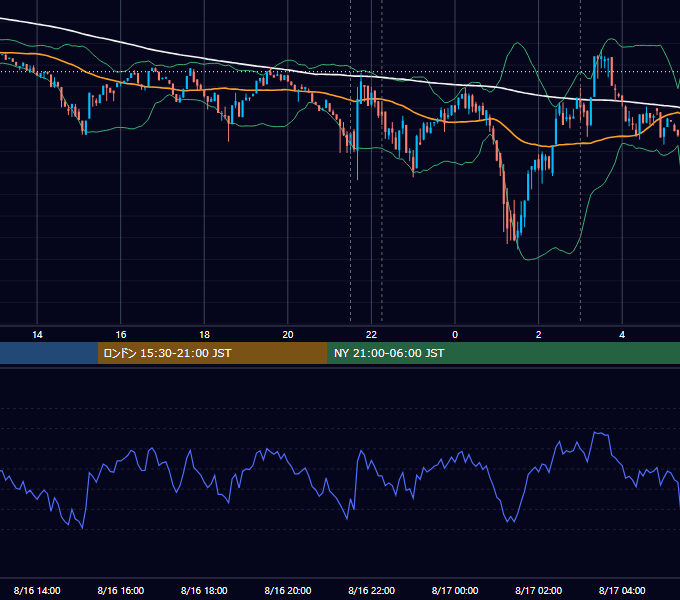
Task: Click the 8/17 02:00 date label
Action: point(538,590)
